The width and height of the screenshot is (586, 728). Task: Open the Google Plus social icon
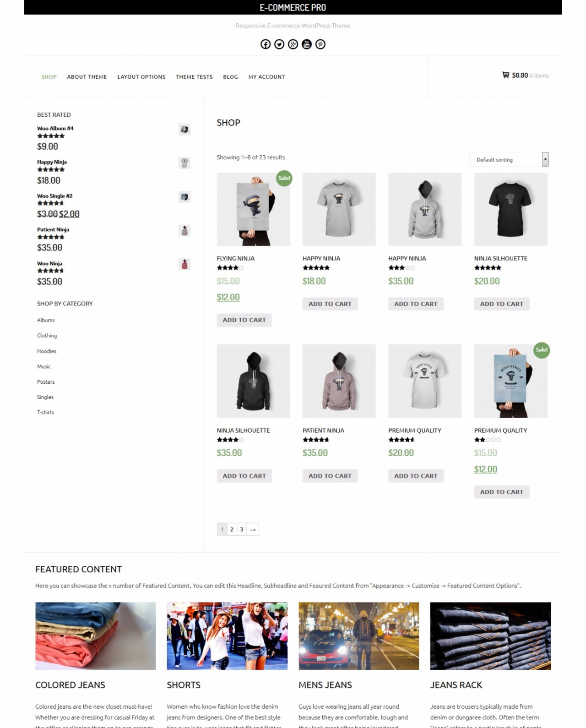293,44
